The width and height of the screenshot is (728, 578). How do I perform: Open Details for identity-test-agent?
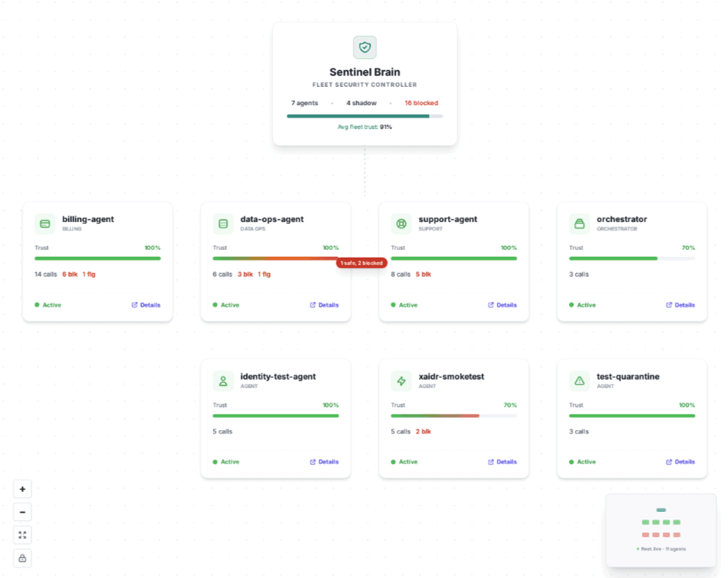[x=324, y=462]
